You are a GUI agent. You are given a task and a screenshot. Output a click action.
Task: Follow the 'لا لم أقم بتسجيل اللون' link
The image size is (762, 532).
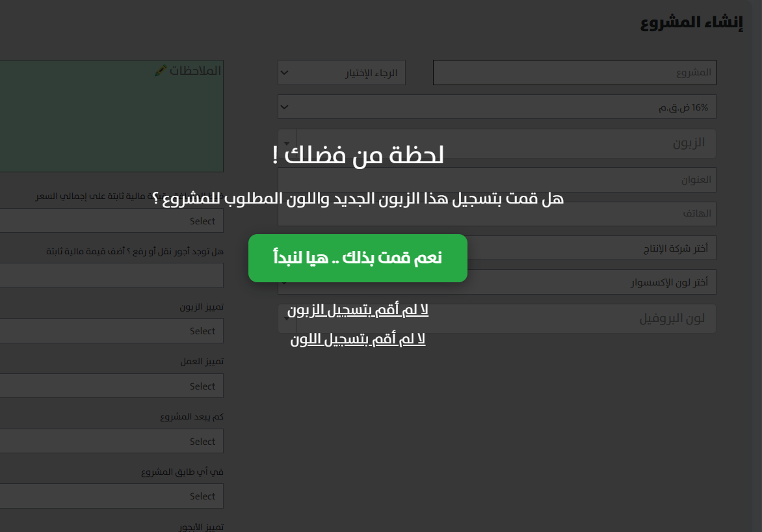coord(358,339)
